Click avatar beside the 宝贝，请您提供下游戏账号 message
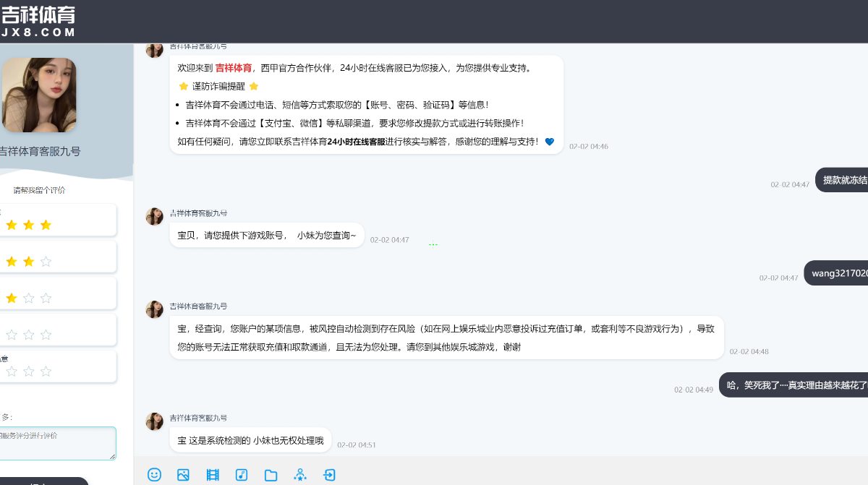The image size is (868, 485). click(154, 216)
